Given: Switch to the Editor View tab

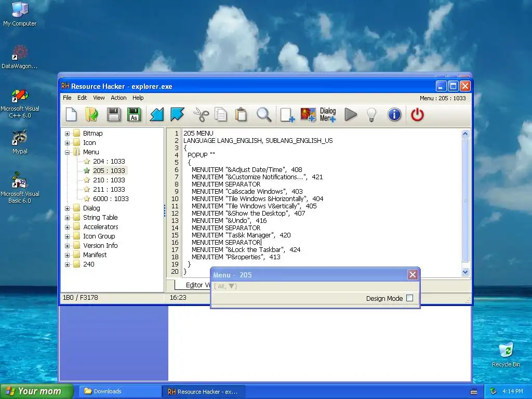Looking at the screenshot, I should pyautogui.click(x=194, y=285).
